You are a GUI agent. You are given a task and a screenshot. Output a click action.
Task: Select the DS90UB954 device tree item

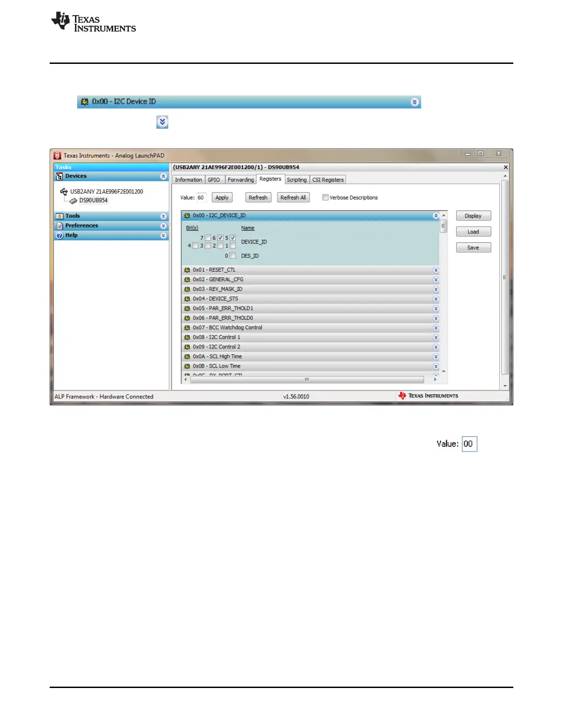[x=93, y=200]
